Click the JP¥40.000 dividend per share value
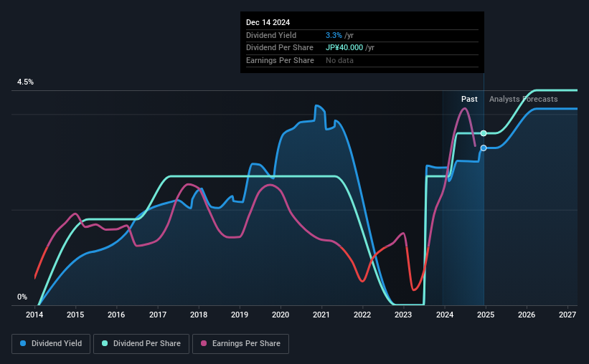The height and width of the screenshot is (364, 589). [344, 48]
